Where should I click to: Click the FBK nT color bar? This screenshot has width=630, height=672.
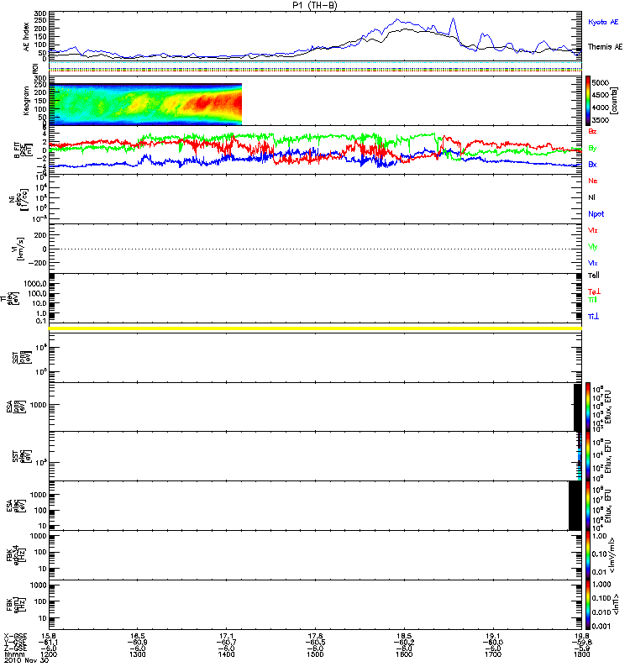tap(588, 604)
